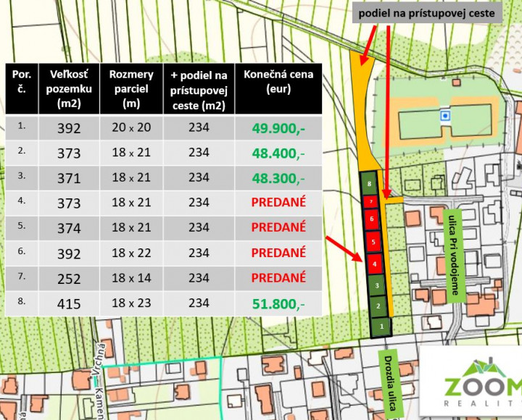Viewport: 522px width, 420px height.
Task: Select green parcel number 1 on the map
Action: click(x=383, y=327)
